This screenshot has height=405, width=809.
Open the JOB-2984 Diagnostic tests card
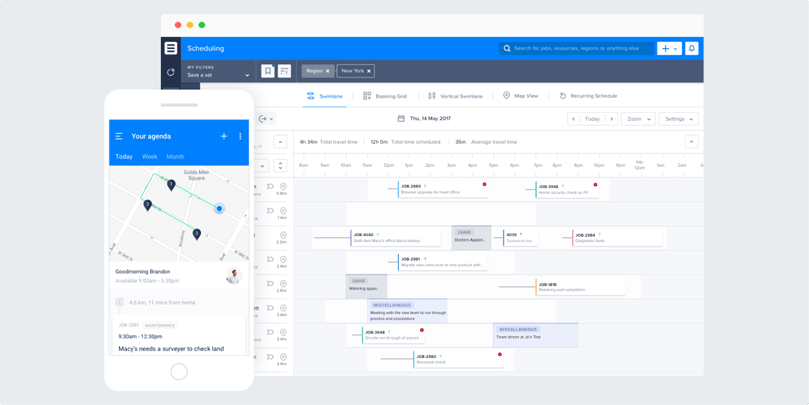[x=615, y=238]
